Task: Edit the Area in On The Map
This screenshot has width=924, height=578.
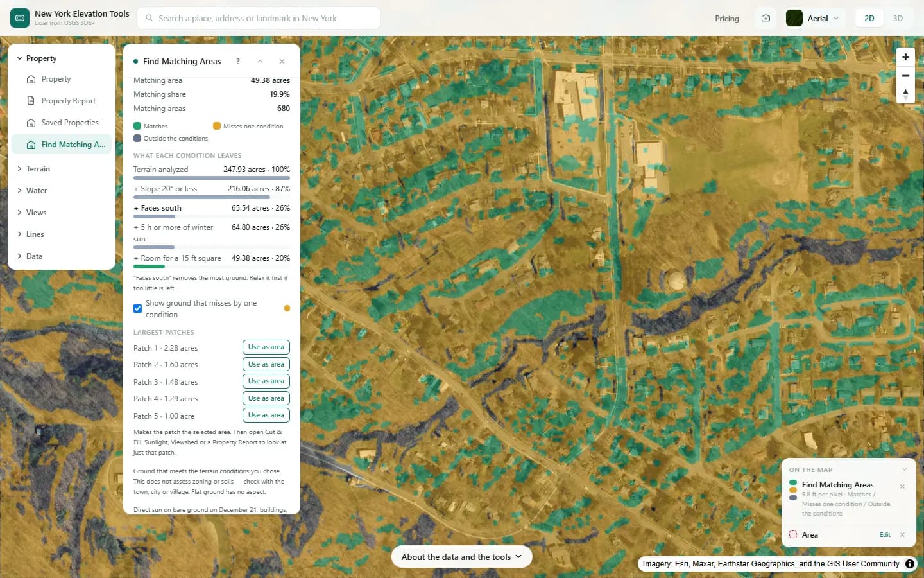Action: (885, 535)
